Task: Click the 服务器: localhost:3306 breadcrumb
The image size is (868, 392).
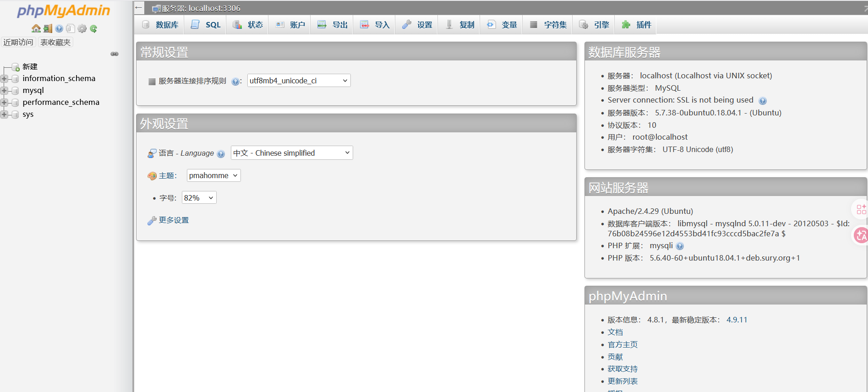Action: pyautogui.click(x=201, y=8)
